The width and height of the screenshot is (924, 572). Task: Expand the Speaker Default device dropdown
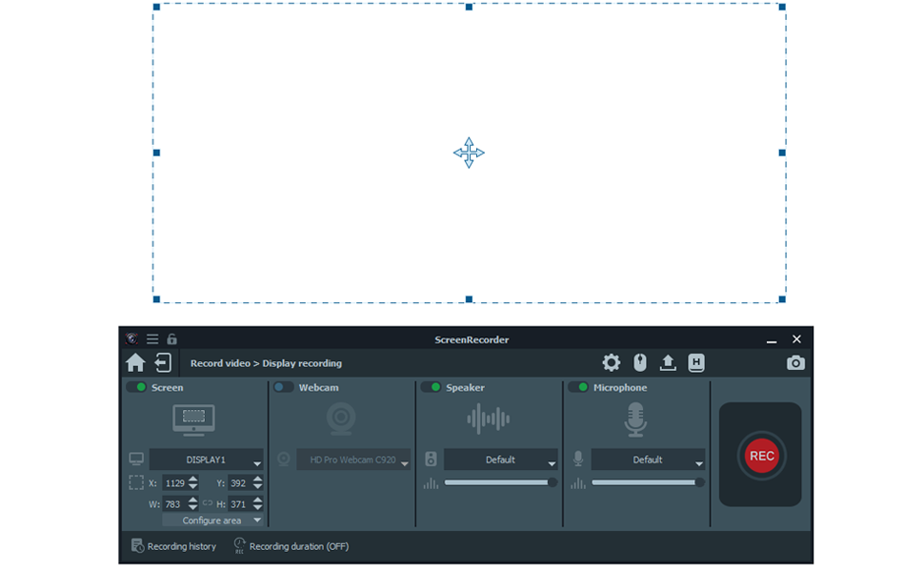click(501, 460)
